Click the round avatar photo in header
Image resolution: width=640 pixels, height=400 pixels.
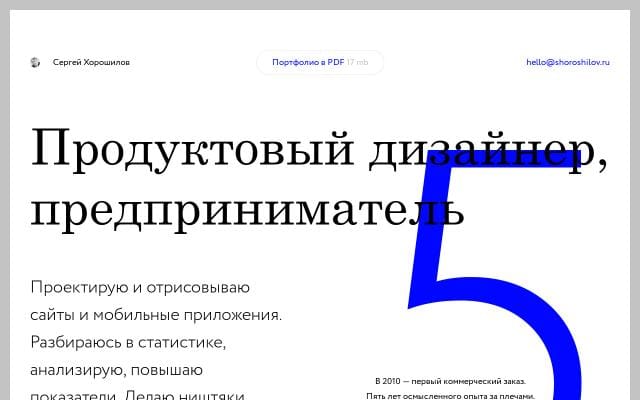[36, 62]
